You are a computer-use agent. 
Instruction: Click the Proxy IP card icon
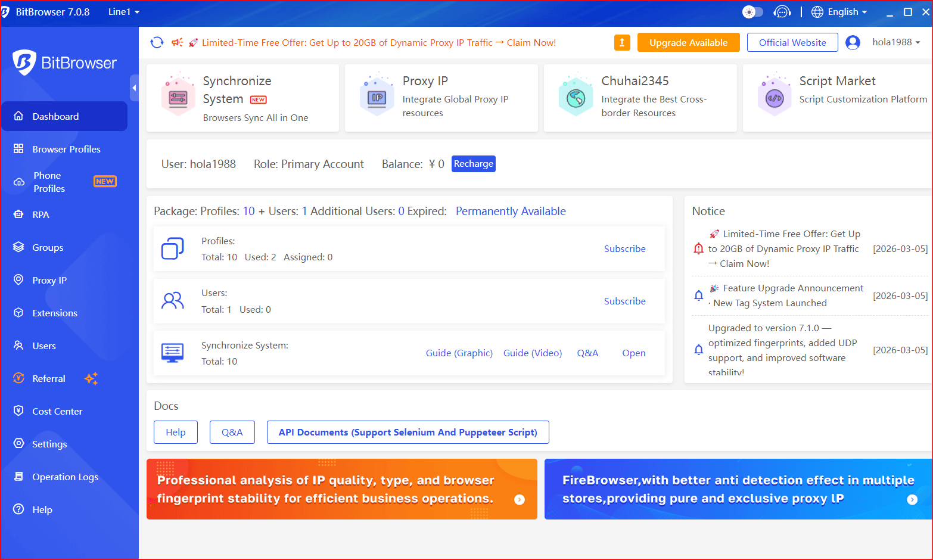(x=377, y=98)
